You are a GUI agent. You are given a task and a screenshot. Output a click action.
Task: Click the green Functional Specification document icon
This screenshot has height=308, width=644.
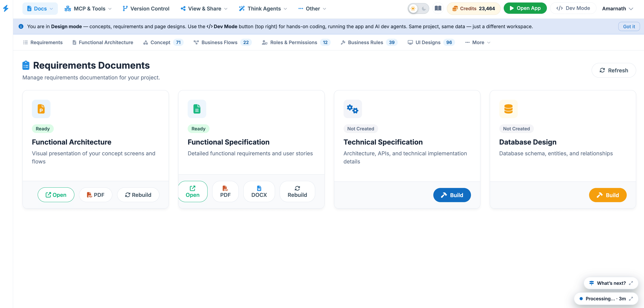197,109
